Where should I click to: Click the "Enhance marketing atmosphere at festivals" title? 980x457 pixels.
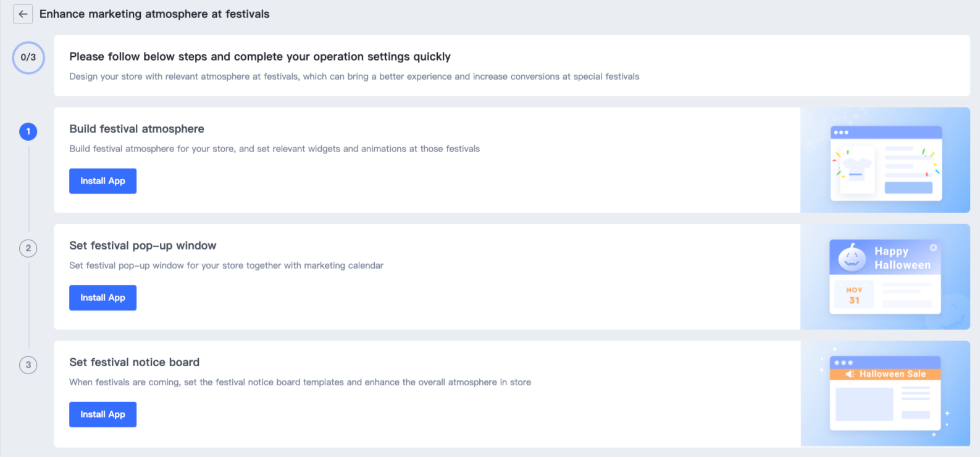[x=154, y=14]
